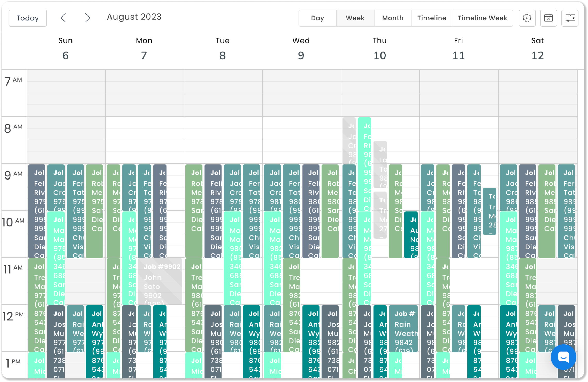Open the August 2023 date picker
588x382 pixels.
point(134,17)
